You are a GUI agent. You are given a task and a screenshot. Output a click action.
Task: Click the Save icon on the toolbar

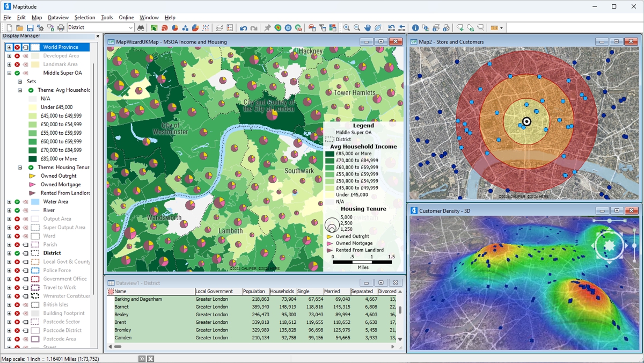tap(30, 27)
